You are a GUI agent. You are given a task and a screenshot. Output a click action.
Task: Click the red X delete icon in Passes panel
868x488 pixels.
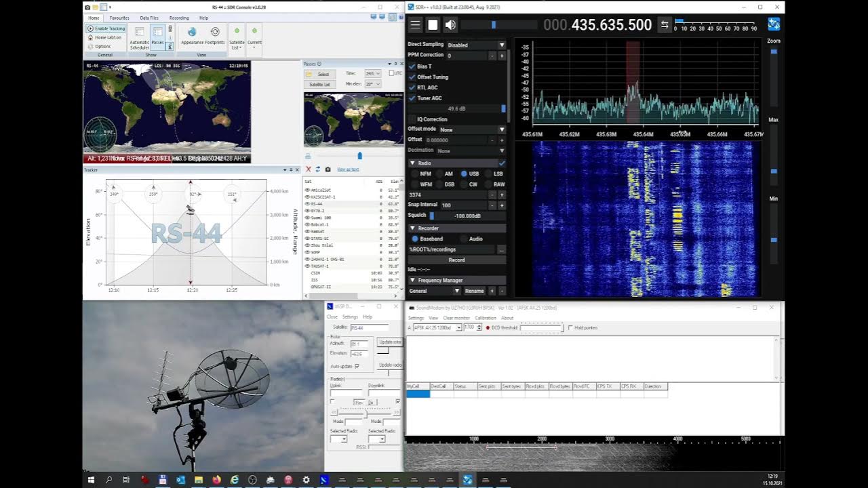pos(309,169)
